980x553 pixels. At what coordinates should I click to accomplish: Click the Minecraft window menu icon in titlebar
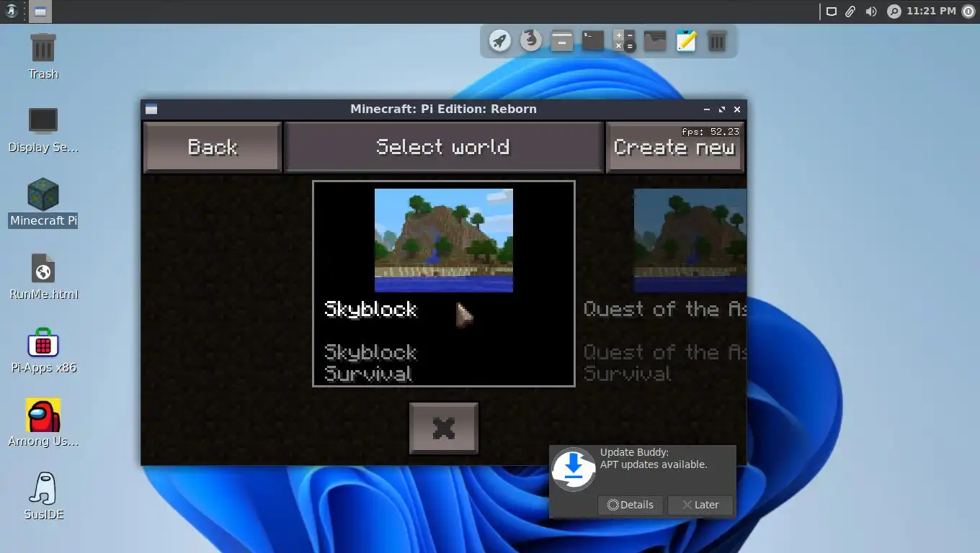coord(151,109)
